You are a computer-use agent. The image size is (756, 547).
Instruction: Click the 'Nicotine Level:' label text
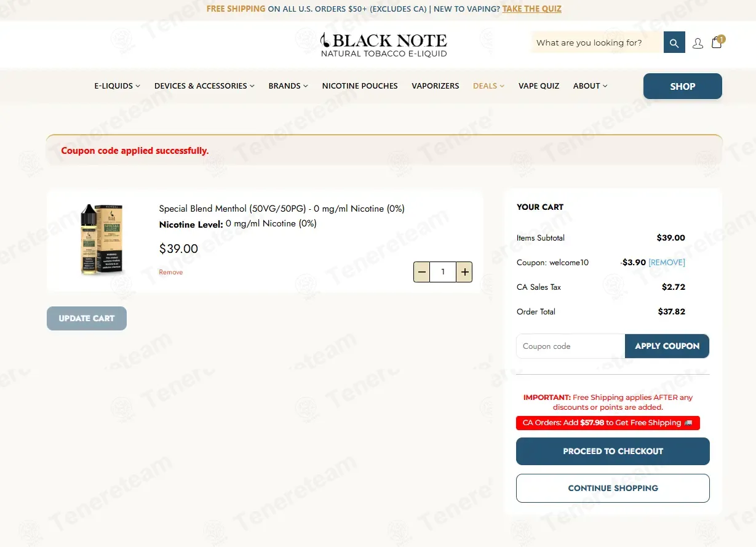191,224
